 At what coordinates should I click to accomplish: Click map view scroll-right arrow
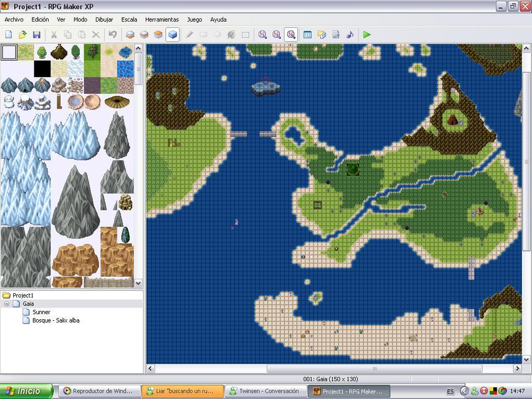[x=518, y=369]
